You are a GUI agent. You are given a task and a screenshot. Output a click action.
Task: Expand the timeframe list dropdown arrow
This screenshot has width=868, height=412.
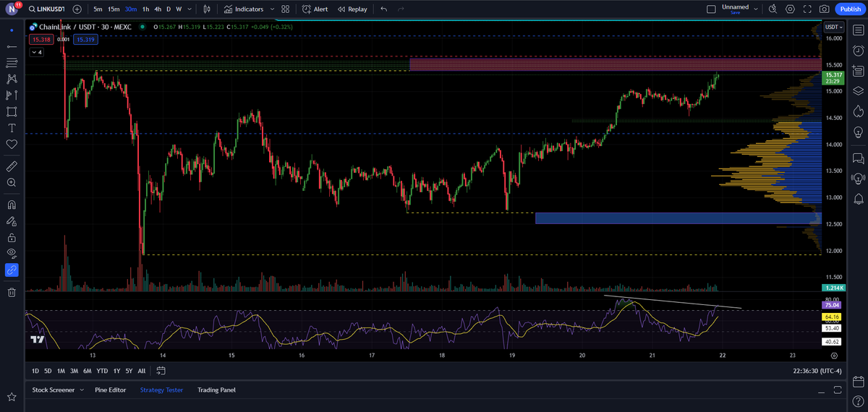(189, 9)
